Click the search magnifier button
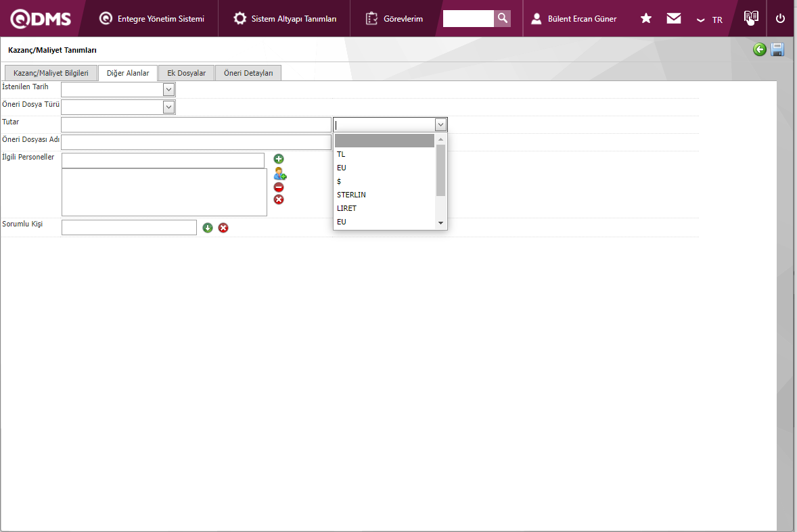The image size is (797, 532). coord(502,18)
